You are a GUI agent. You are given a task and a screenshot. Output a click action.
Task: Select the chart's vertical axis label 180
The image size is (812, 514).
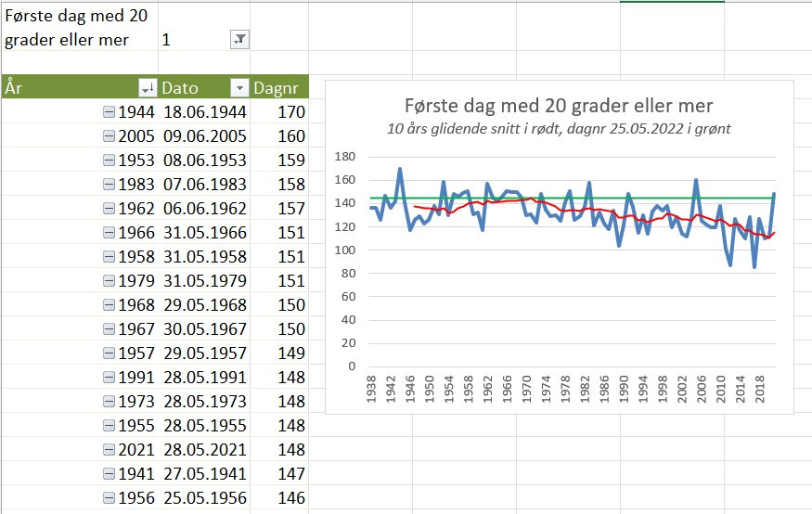coord(345,156)
